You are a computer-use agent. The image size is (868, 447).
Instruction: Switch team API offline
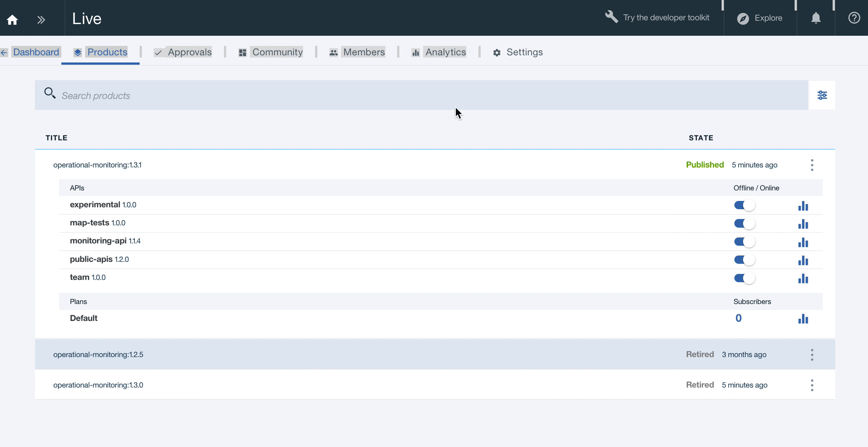pos(744,278)
